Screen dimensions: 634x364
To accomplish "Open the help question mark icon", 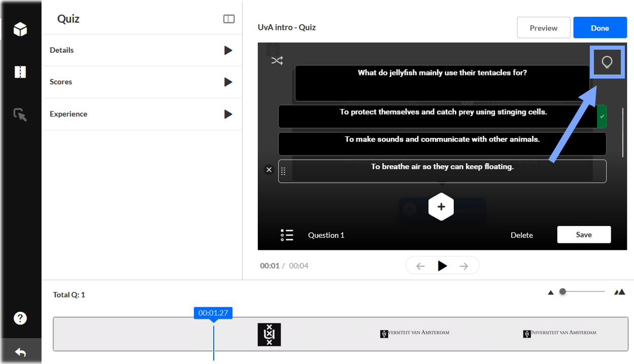I will pyautogui.click(x=20, y=318).
